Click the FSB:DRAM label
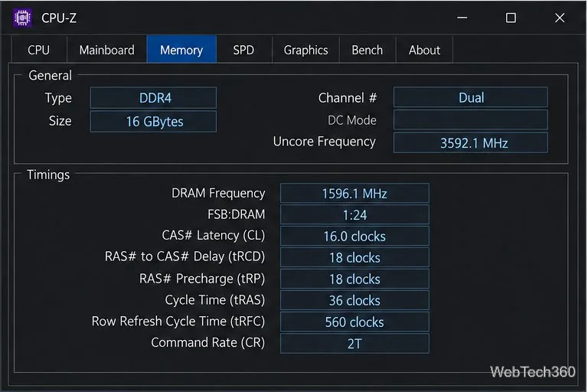The image size is (588, 392). click(x=237, y=214)
